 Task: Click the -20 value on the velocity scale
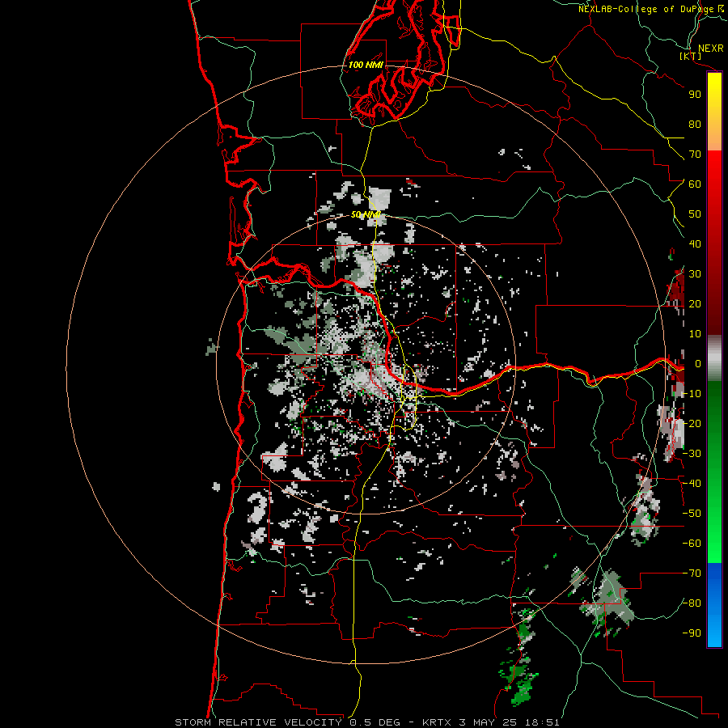coord(692,424)
